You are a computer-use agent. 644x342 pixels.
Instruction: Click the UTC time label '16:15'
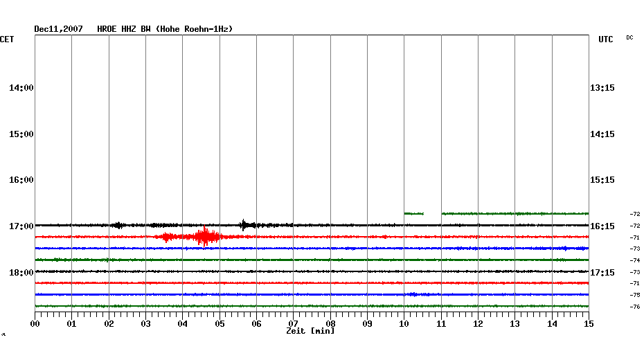coord(602,226)
